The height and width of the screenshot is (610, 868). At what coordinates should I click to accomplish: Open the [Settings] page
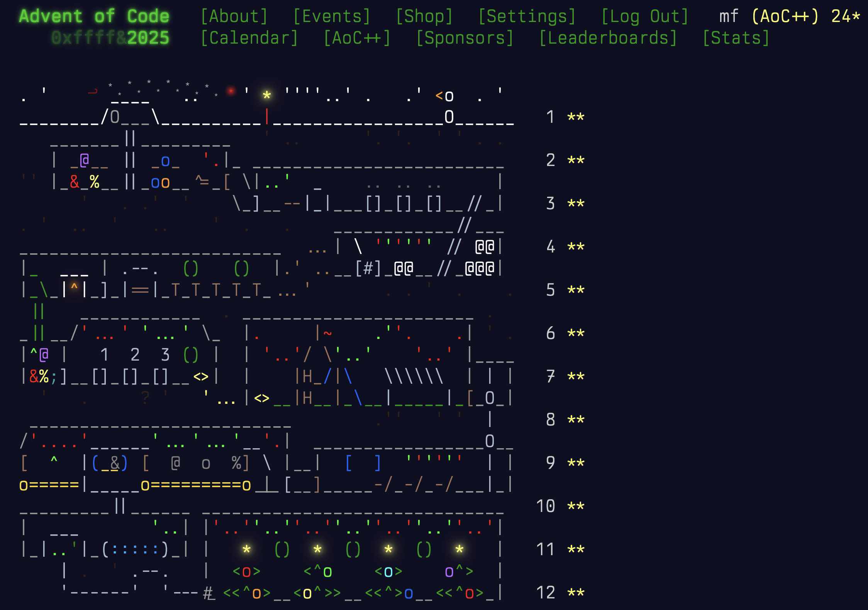527,17
